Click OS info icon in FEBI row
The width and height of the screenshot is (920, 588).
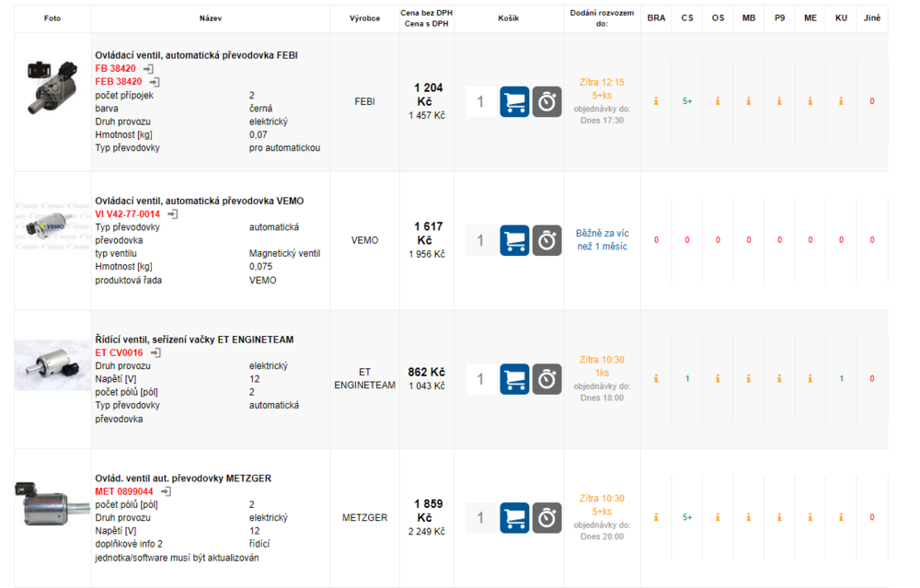point(718,101)
